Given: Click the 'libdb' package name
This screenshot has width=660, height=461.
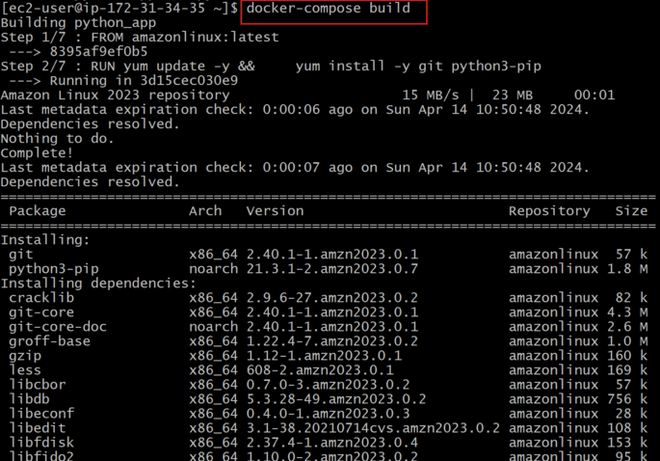Looking at the screenshot, I should click(29, 399).
